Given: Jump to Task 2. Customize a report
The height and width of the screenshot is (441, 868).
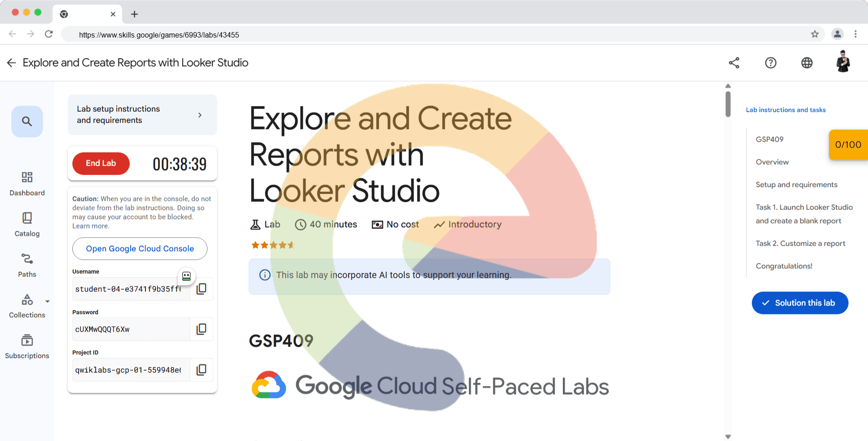Looking at the screenshot, I should [800, 243].
